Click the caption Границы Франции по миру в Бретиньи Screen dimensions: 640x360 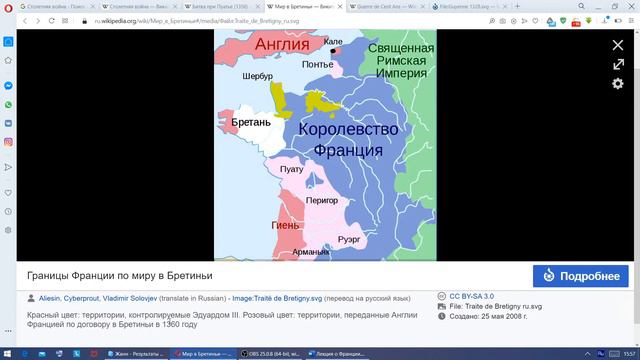pos(120,276)
